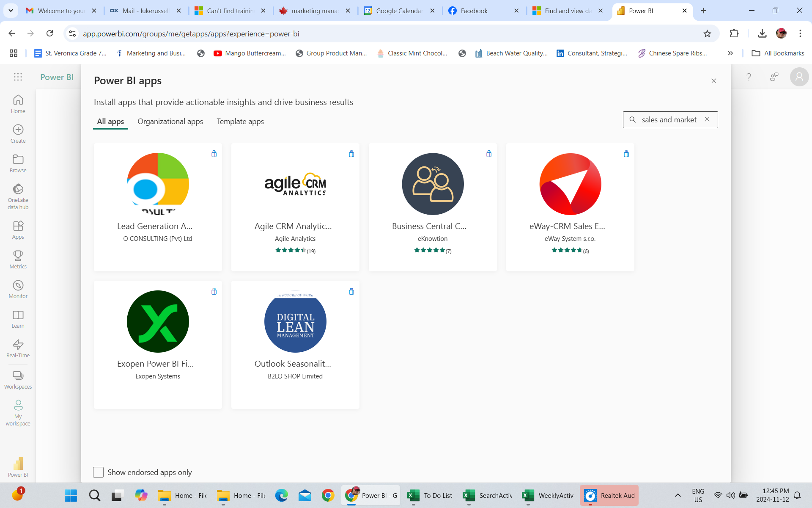Click the shopping bag icon on Exopen card
The height and width of the screenshot is (508, 812).
tap(214, 291)
